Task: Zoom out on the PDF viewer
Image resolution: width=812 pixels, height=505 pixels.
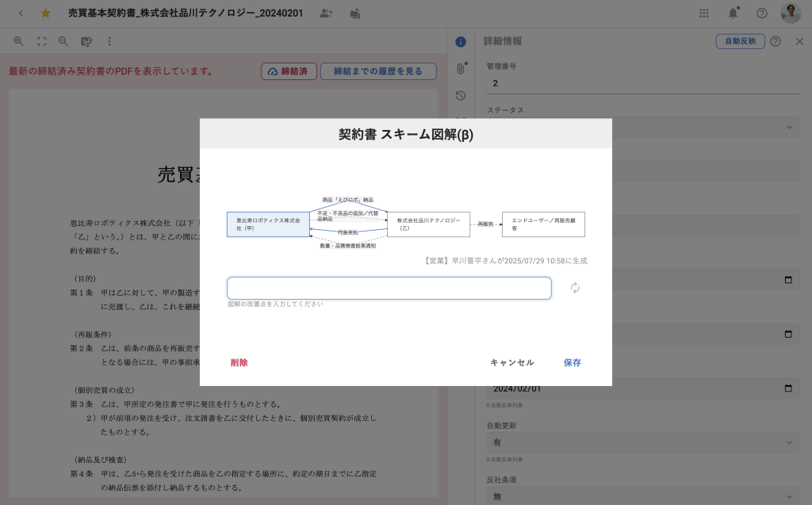Action: point(63,41)
